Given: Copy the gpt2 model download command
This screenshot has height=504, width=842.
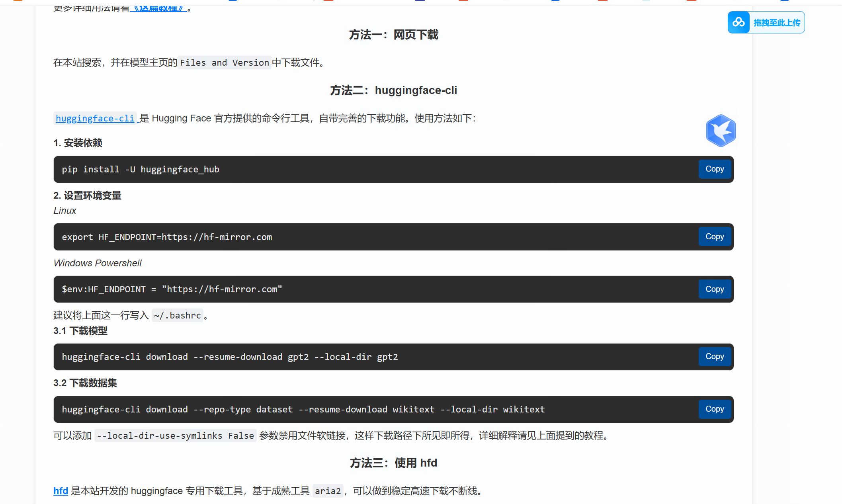Looking at the screenshot, I should [x=714, y=357].
